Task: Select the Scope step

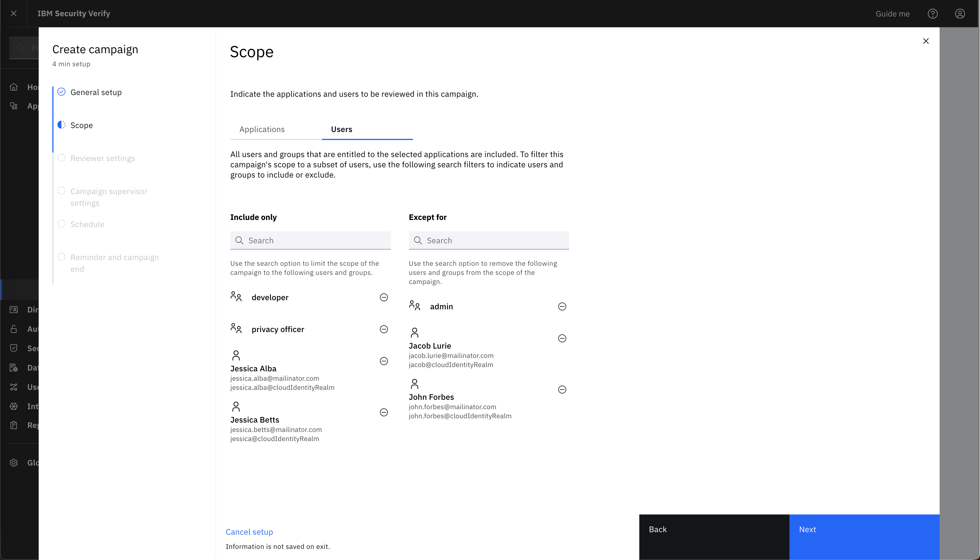Action: [x=81, y=125]
